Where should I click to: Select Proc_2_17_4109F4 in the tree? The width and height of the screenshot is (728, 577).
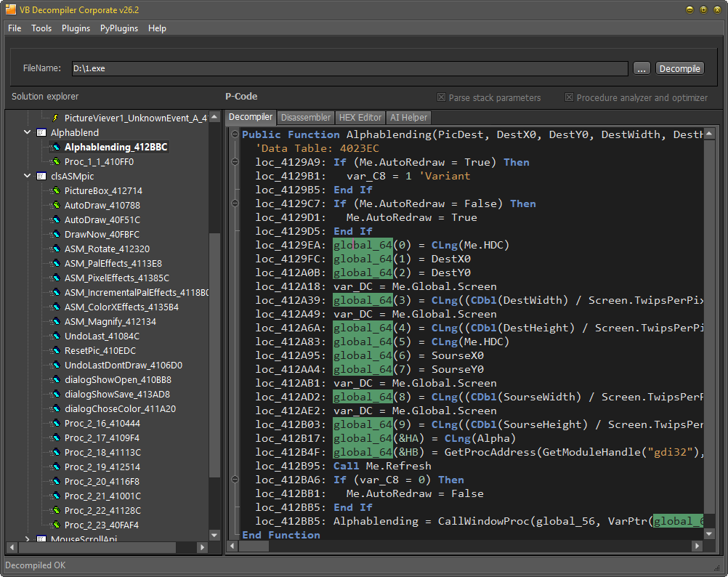click(102, 437)
